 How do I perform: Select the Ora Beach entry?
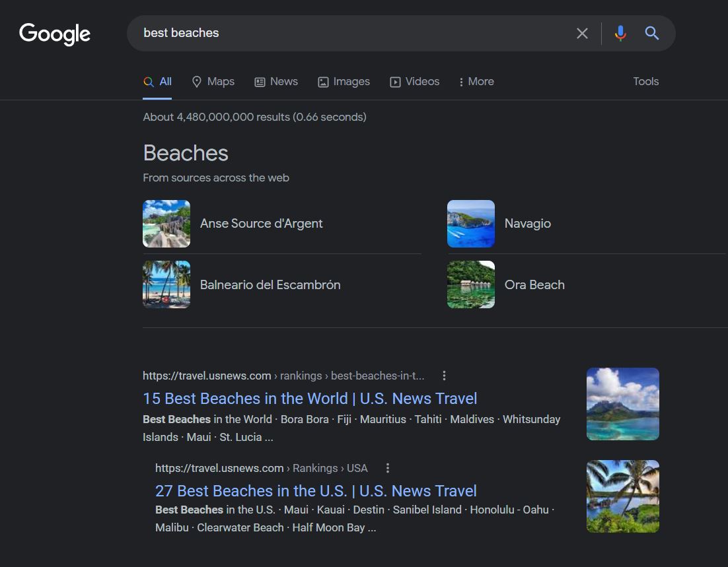point(535,285)
